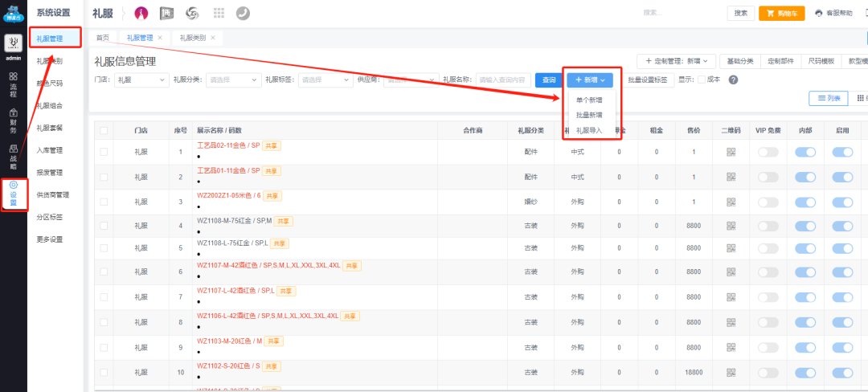Open the swirl module icon

(x=193, y=14)
